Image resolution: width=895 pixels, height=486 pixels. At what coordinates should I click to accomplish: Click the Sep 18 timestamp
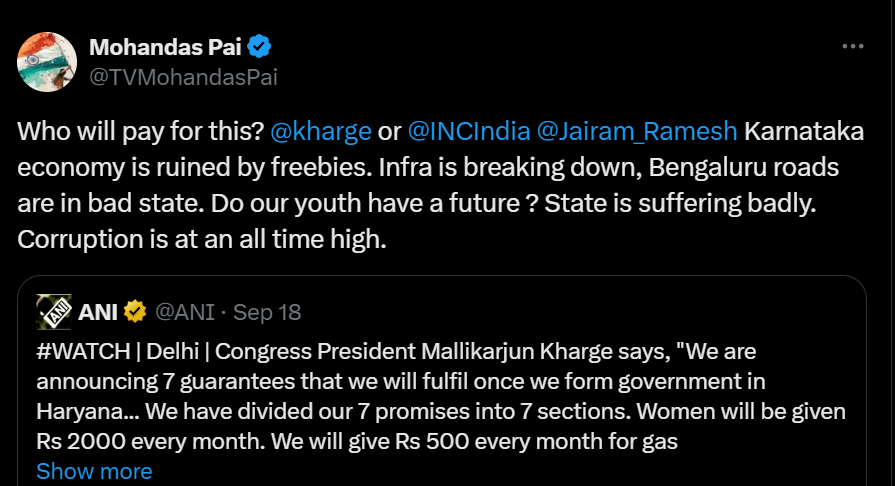tap(267, 312)
